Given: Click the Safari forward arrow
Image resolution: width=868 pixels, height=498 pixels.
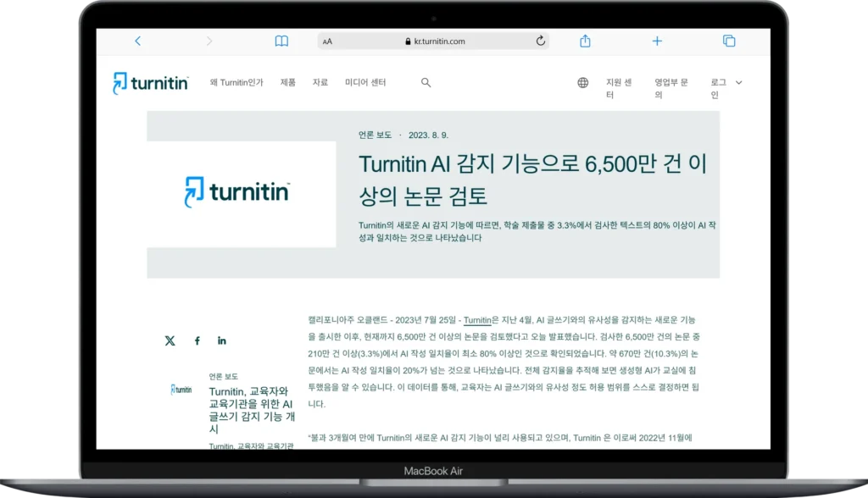Looking at the screenshot, I should (209, 41).
